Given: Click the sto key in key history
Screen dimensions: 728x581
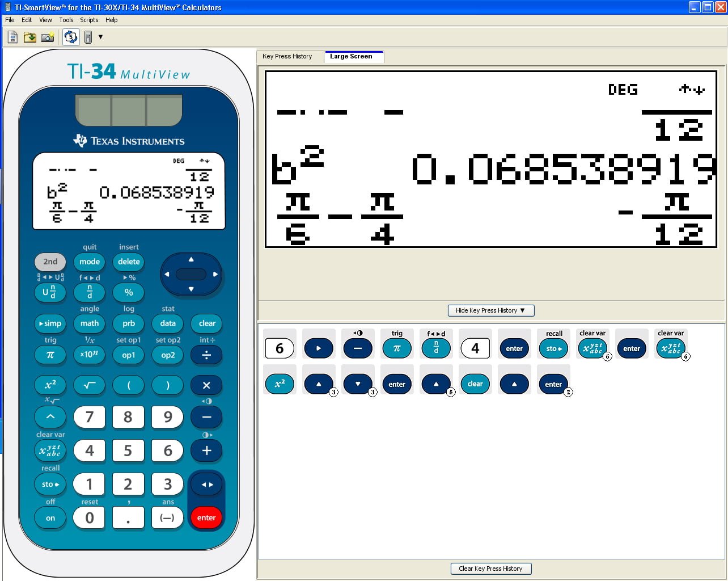Looking at the screenshot, I should coord(553,348).
